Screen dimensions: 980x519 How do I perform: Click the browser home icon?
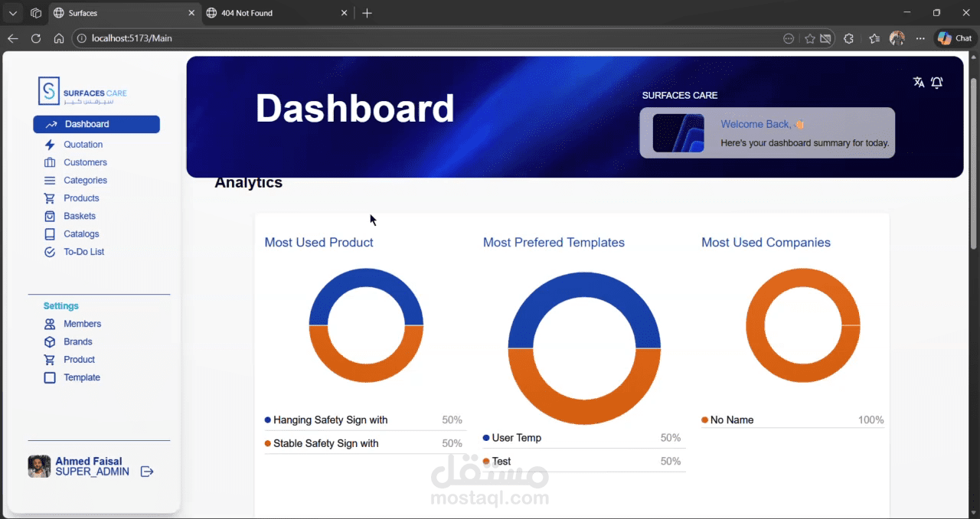(59, 38)
